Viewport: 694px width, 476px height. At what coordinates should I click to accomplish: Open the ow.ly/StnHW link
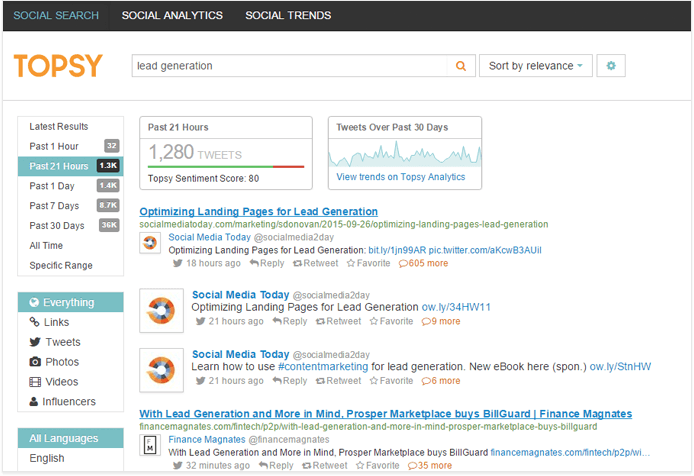620,367
